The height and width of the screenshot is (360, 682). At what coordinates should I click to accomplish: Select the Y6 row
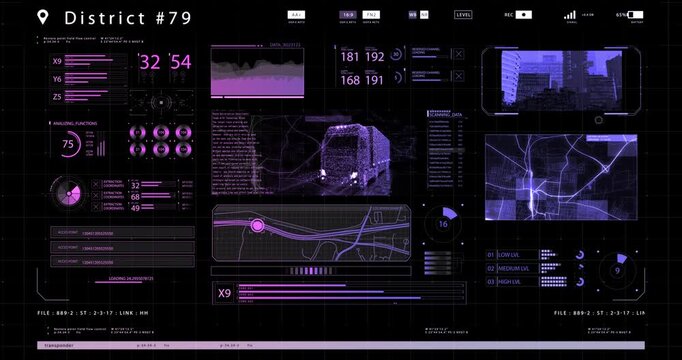[x=89, y=79]
